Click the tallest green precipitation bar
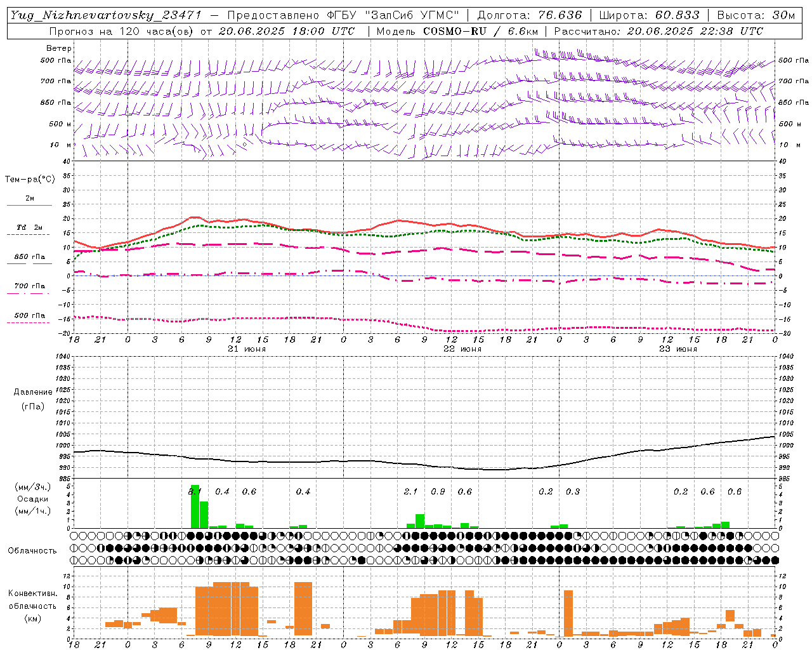812x650 pixels. click(195, 507)
